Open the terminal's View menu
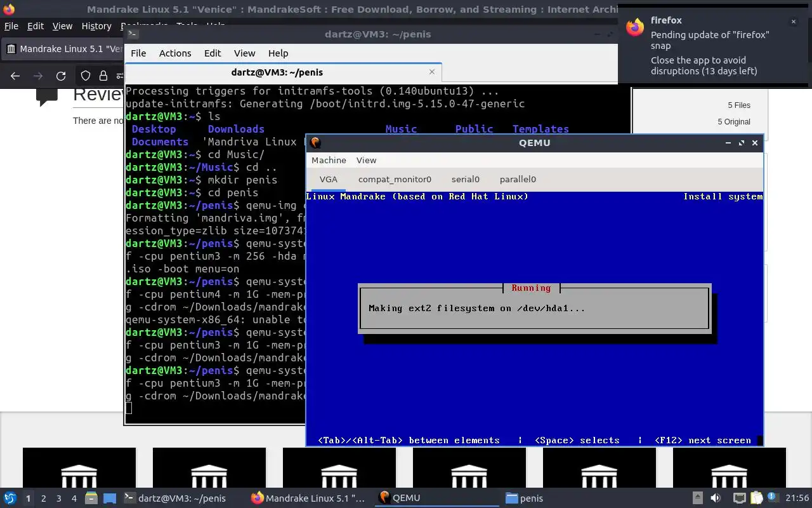The image size is (812, 508). click(244, 53)
